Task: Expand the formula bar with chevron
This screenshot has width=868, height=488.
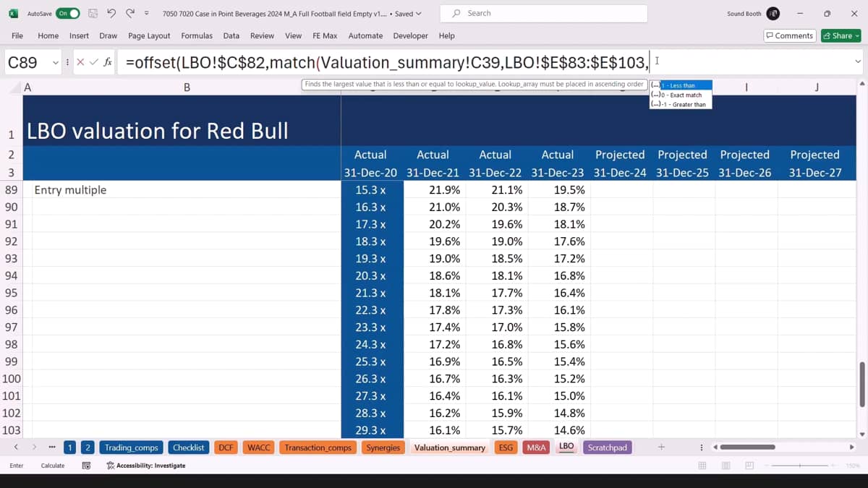Action: pyautogui.click(x=858, y=62)
